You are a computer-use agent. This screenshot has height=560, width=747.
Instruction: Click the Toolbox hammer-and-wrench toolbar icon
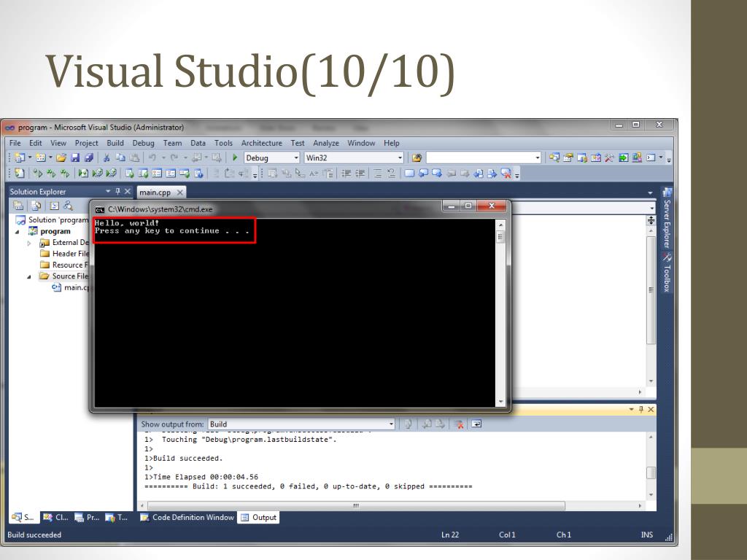[x=609, y=157]
